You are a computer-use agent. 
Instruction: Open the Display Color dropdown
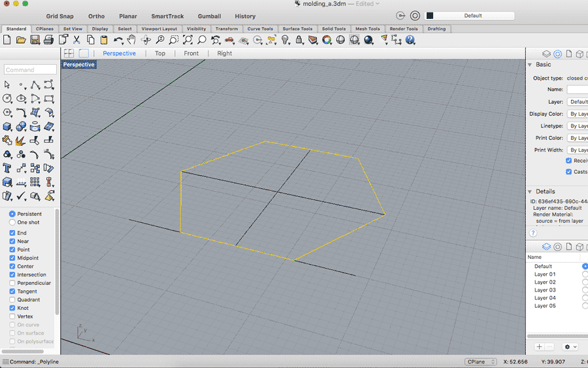point(578,114)
